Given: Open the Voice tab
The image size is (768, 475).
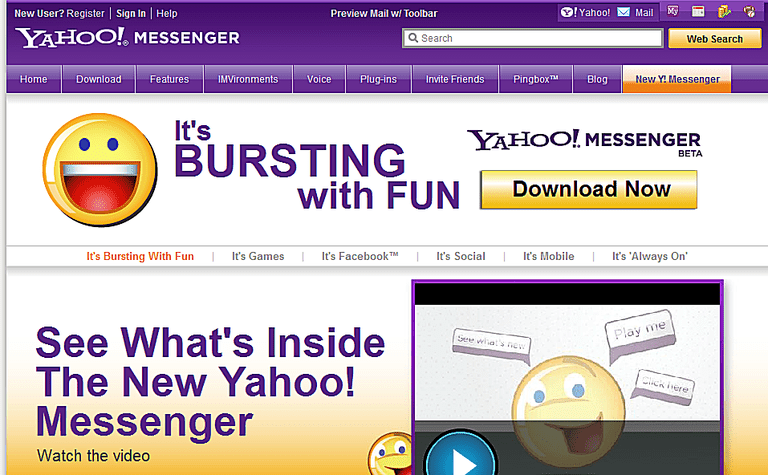Looking at the screenshot, I should 319,79.
